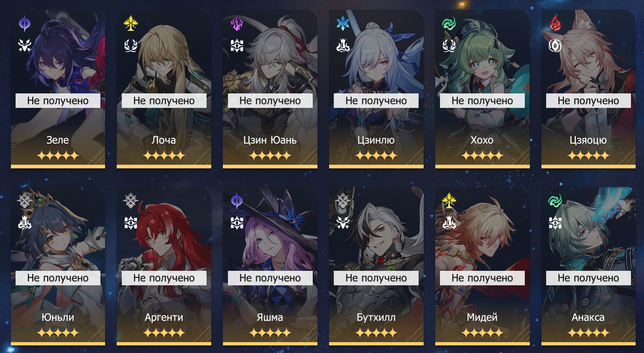Click the Lightning element icon on Цзин Юань
Screen dimensions: 644x353
point(237,24)
